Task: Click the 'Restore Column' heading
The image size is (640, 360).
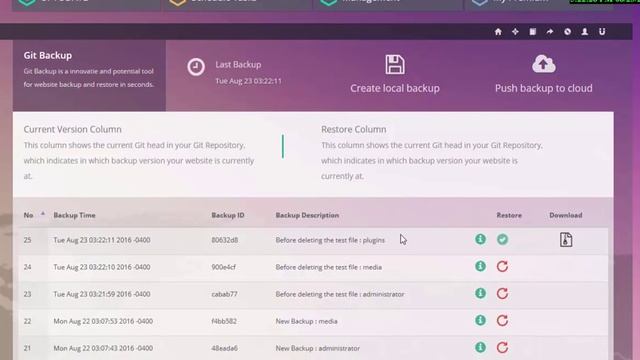Action: [x=353, y=129]
